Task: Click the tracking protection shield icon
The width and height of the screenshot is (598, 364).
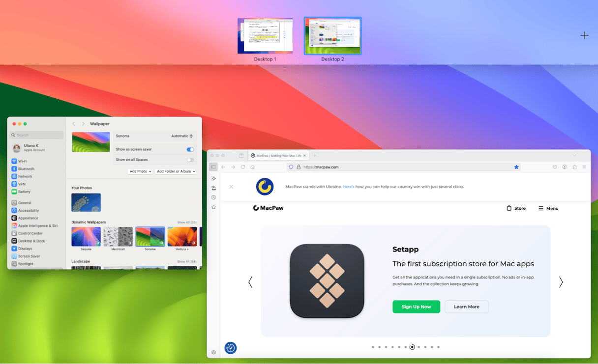Action: pos(291,167)
